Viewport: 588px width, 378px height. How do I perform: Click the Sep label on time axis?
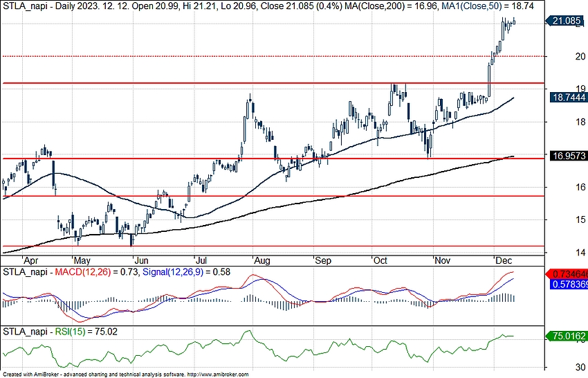coord(323,260)
